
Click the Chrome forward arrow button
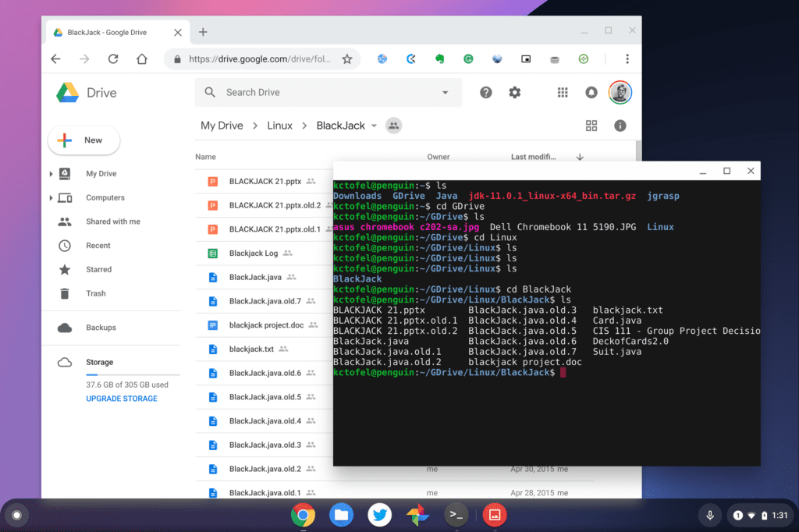pos(84,59)
